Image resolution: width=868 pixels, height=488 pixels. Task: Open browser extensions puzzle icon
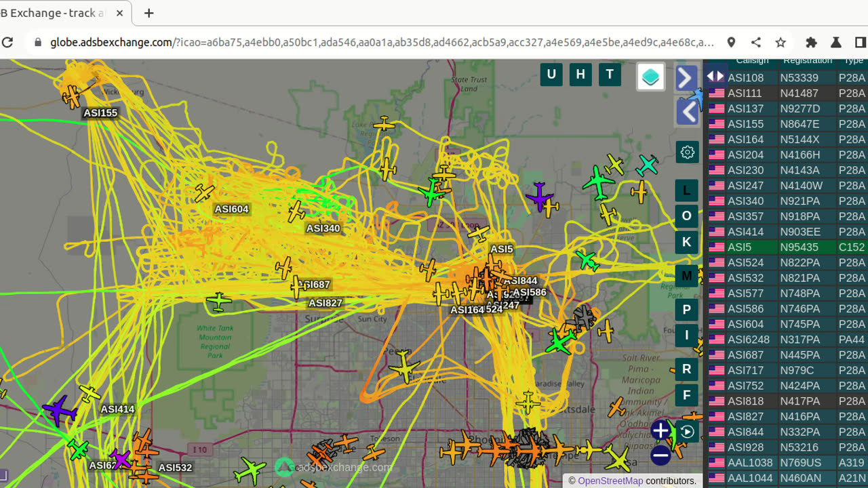(811, 42)
